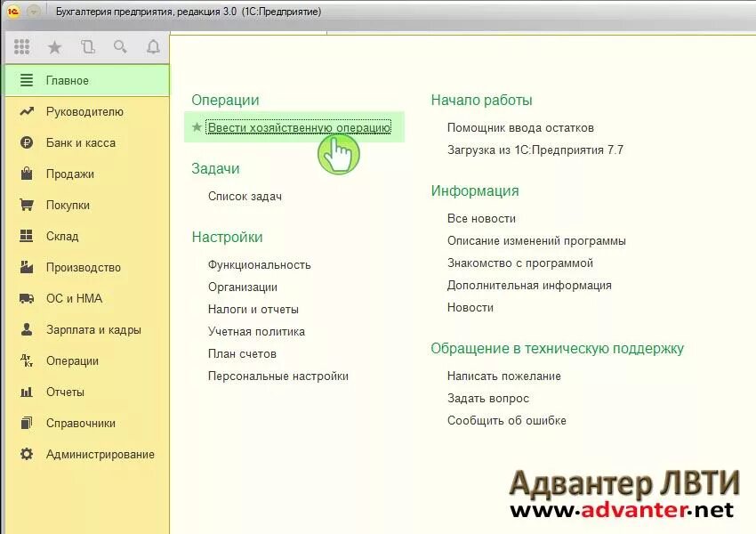756x534 pixels.
Task: Click Написать пожелание link
Action: tap(503, 376)
